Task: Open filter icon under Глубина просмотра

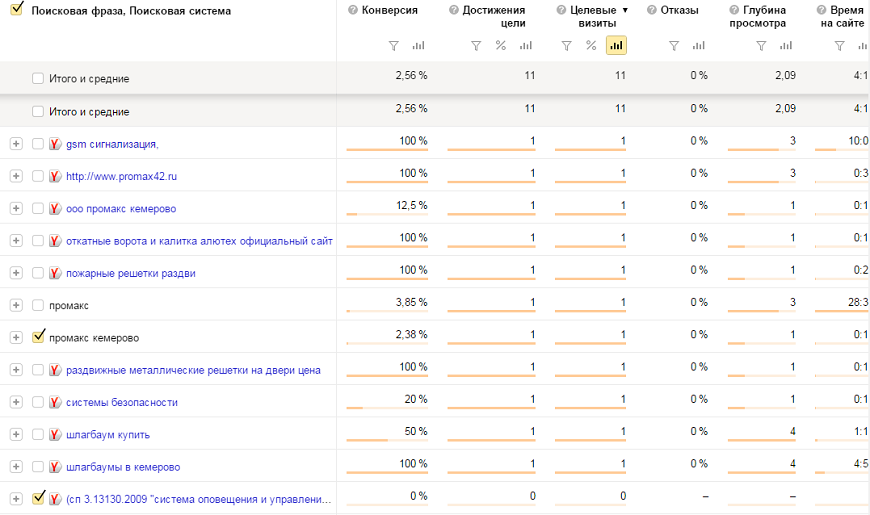Action: [x=761, y=46]
